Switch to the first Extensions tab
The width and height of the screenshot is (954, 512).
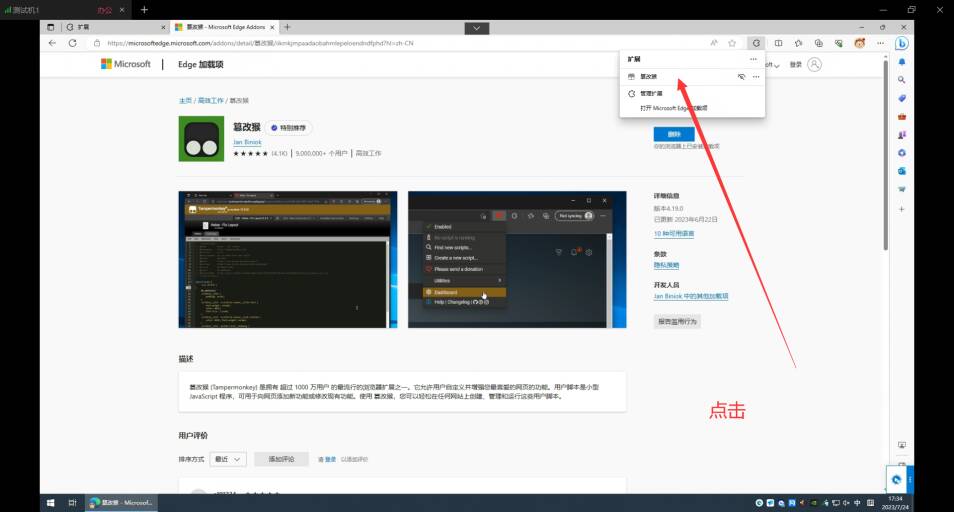(x=114, y=27)
